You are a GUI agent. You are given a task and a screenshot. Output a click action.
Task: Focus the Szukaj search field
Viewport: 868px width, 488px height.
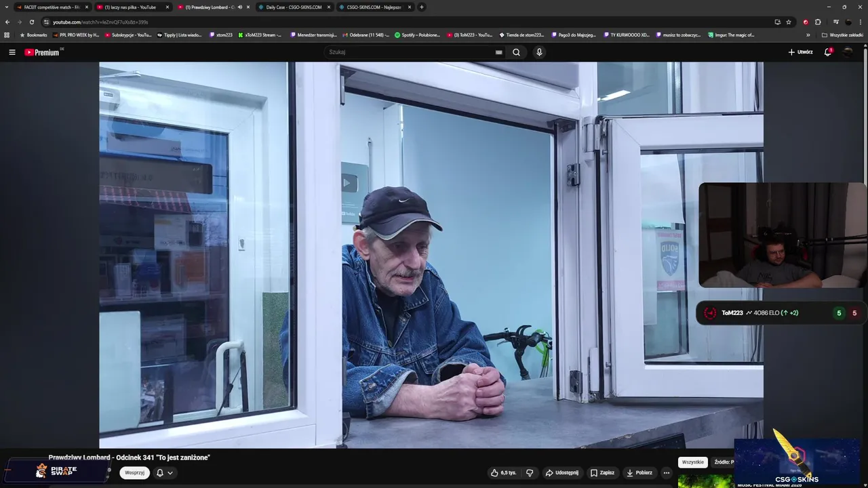pyautogui.click(x=410, y=52)
